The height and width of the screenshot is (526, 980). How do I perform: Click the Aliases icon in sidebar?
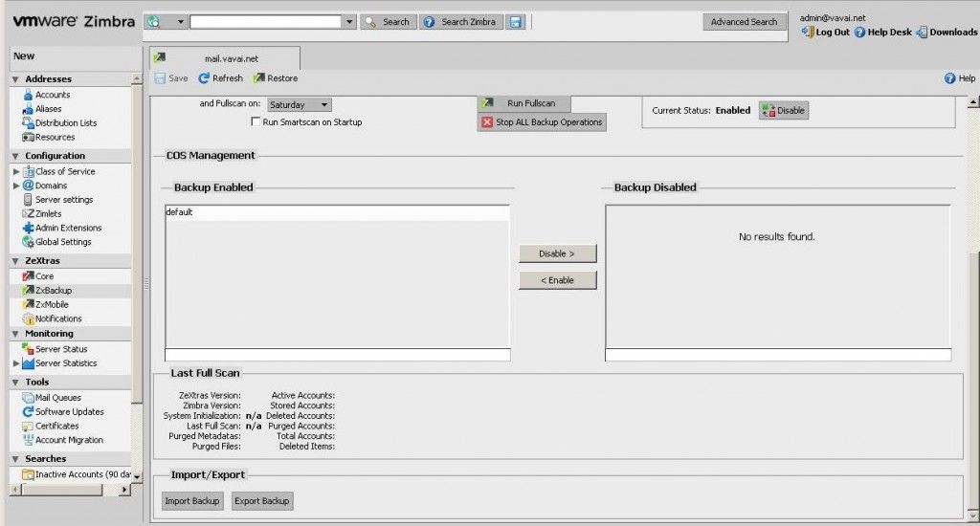(x=28, y=109)
